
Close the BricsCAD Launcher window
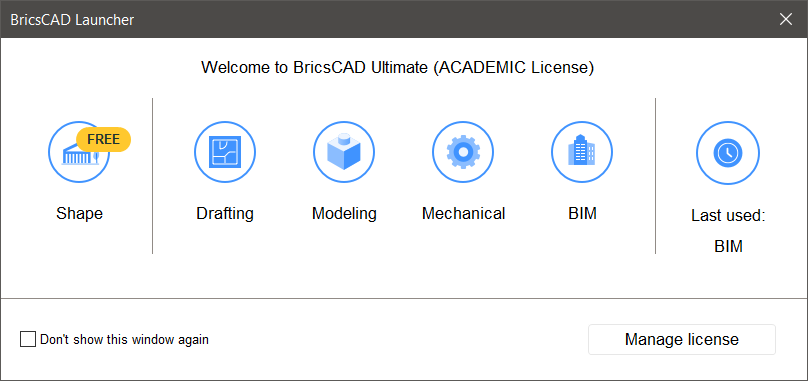point(786,20)
